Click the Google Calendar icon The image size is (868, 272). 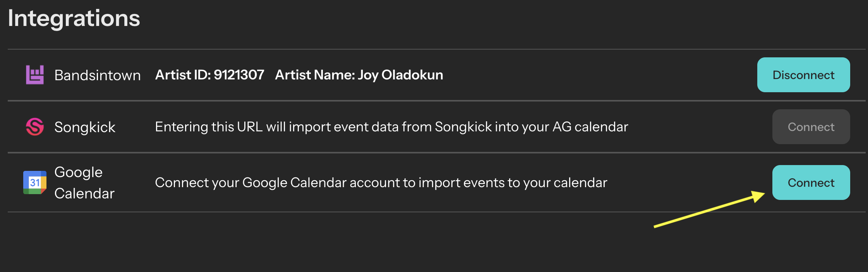click(x=35, y=182)
